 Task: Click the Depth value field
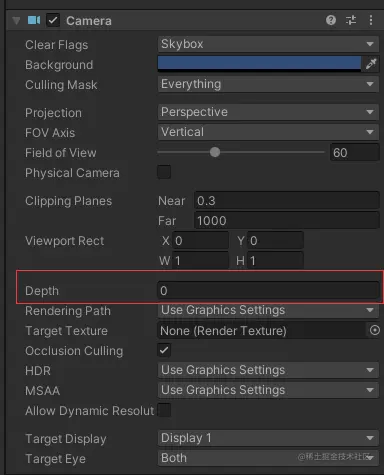(268, 290)
